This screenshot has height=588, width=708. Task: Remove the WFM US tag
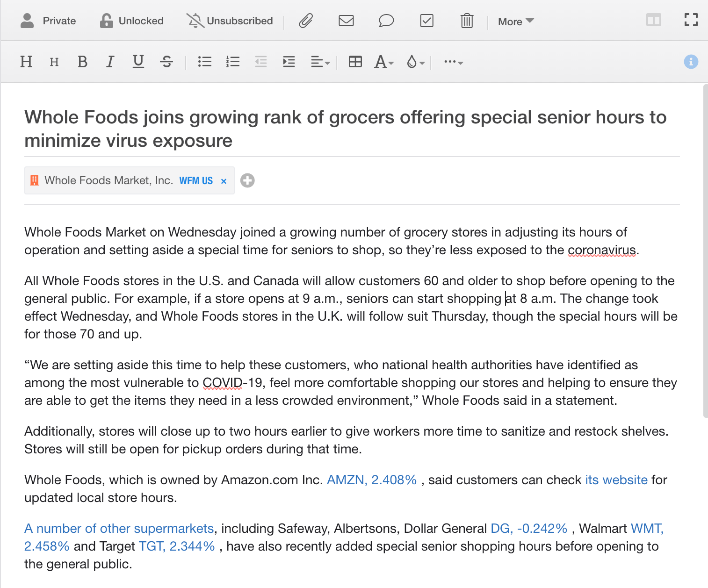[x=224, y=181]
